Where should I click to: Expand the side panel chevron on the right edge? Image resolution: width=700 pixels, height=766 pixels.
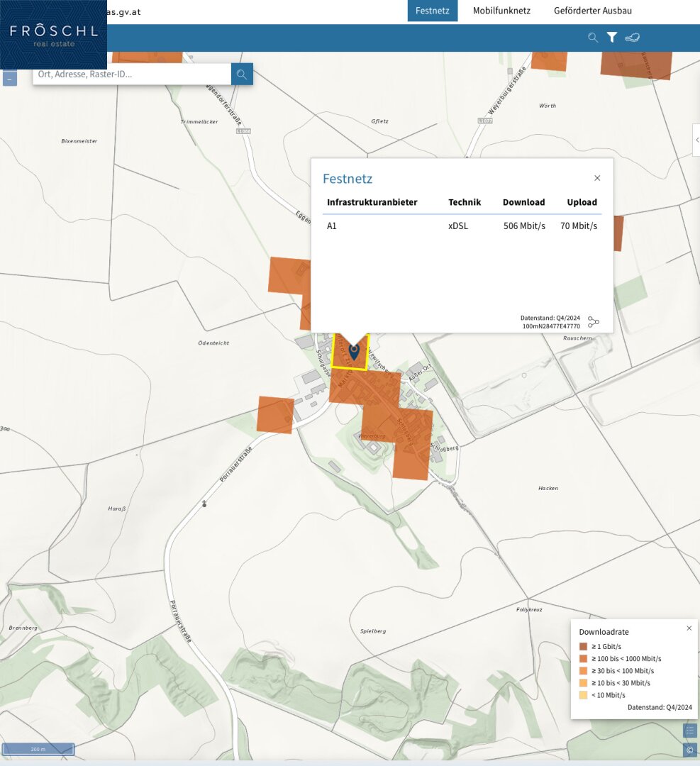pyautogui.click(x=696, y=140)
